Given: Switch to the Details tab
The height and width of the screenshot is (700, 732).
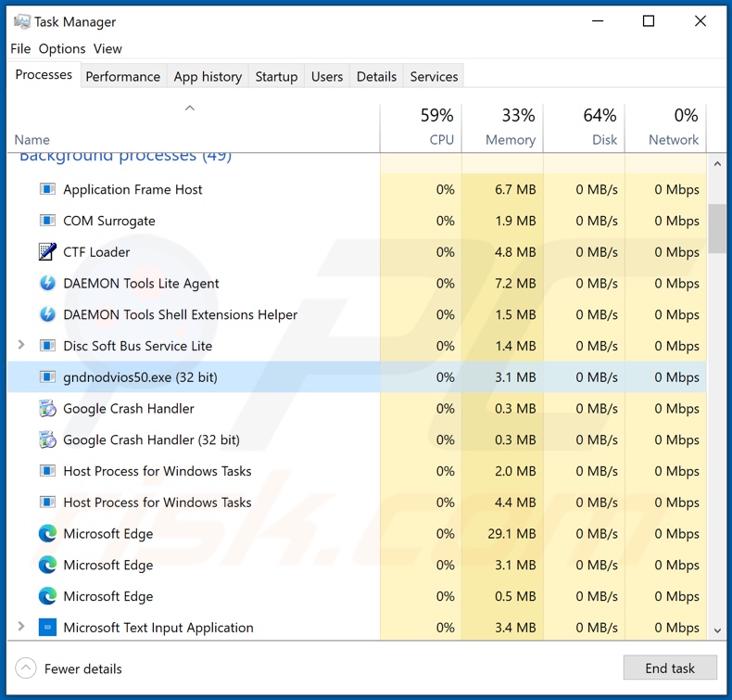Looking at the screenshot, I should [x=376, y=77].
